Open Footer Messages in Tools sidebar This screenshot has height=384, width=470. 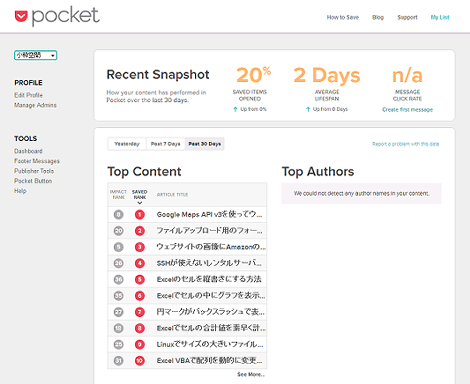tap(37, 161)
